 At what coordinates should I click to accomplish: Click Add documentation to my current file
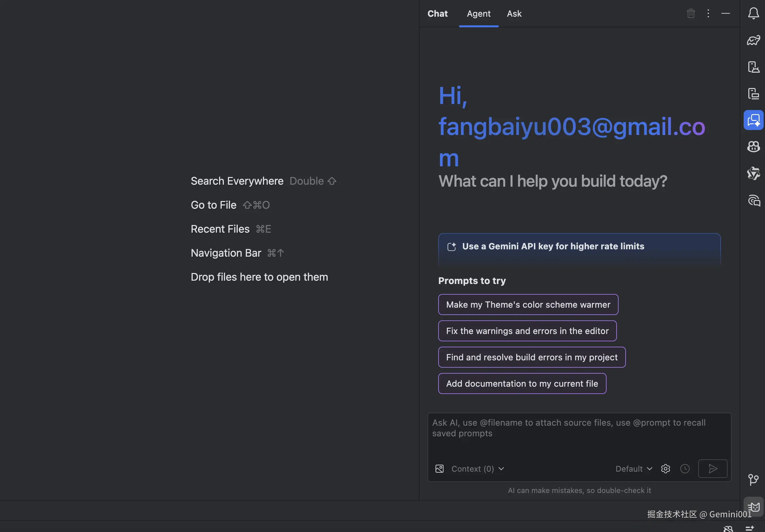point(522,383)
